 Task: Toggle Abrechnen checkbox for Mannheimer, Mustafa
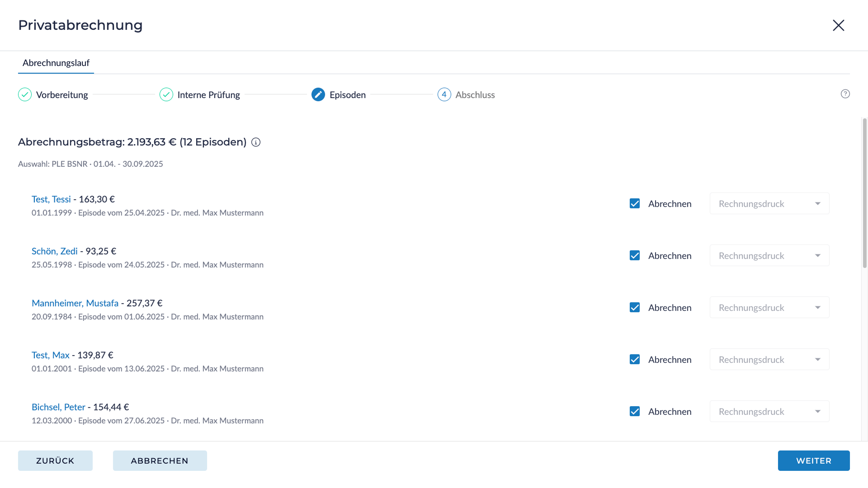tap(635, 307)
